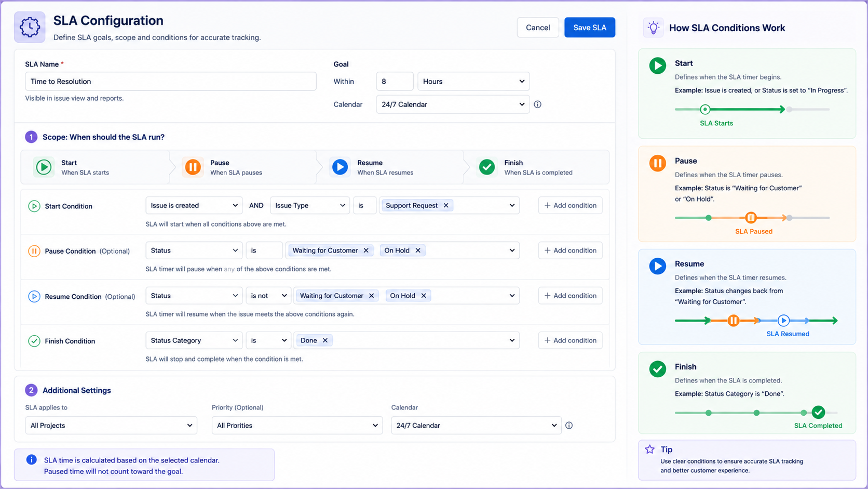Remove On Hold tag from Pause Condition
The height and width of the screenshot is (489, 868).
(418, 250)
